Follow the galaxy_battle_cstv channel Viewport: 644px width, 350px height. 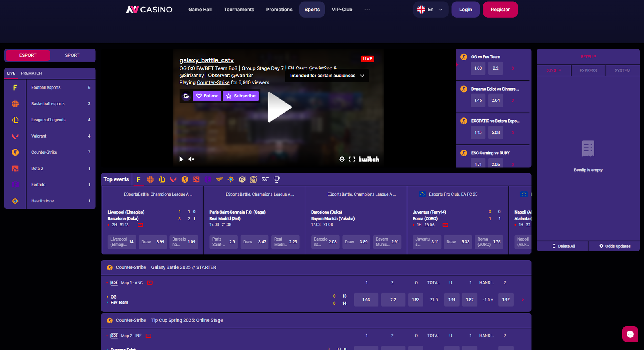207,96
